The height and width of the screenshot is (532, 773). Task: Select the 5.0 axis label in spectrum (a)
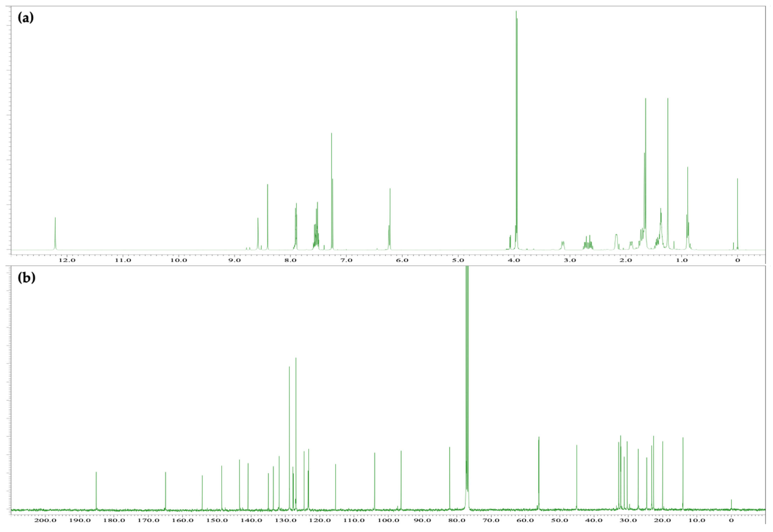[458, 260]
